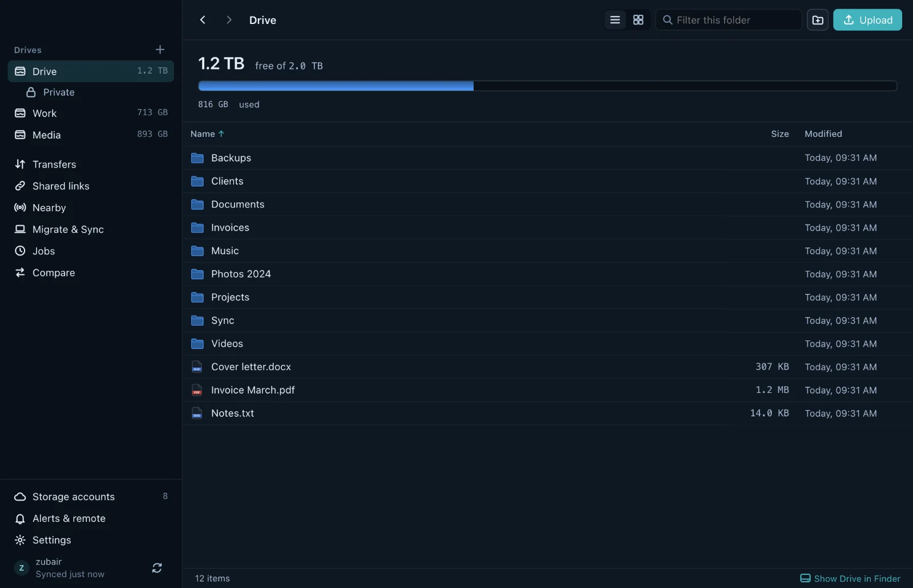The width and height of the screenshot is (913, 588).
Task: Focus the Filter this folder field
Action: click(x=729, y=20)
